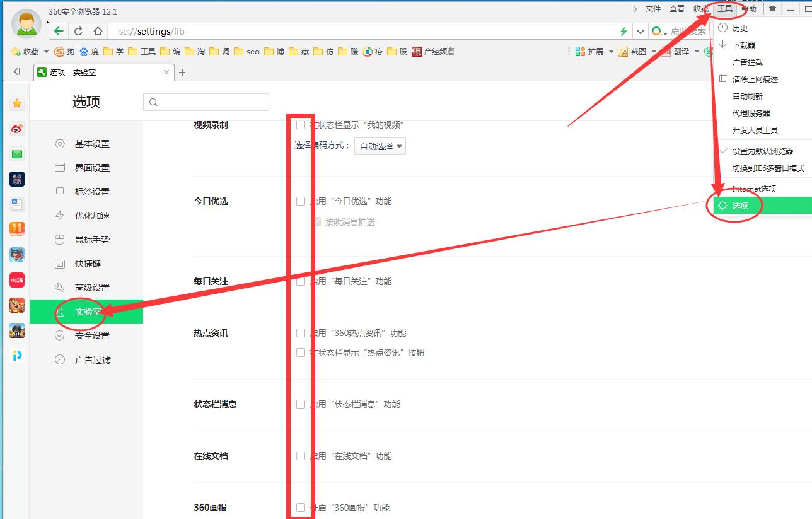The height and width of the screenshot is (519, 812).
Task: Open the Word document sidebar icon
Action: 17,204
